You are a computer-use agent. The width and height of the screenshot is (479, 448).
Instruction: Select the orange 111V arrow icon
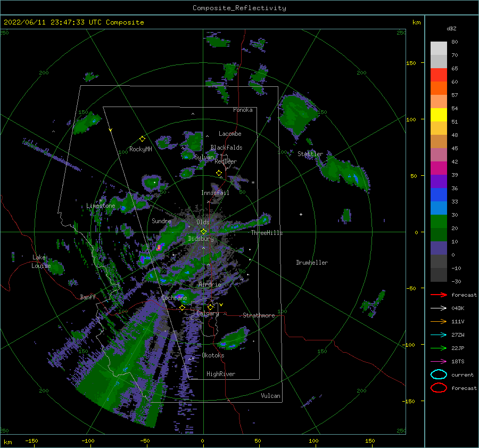click(x=439, y=321)
